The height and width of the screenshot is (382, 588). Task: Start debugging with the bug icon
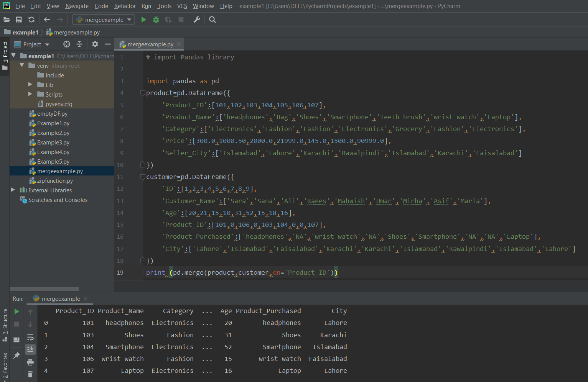[x=156, y=20]
